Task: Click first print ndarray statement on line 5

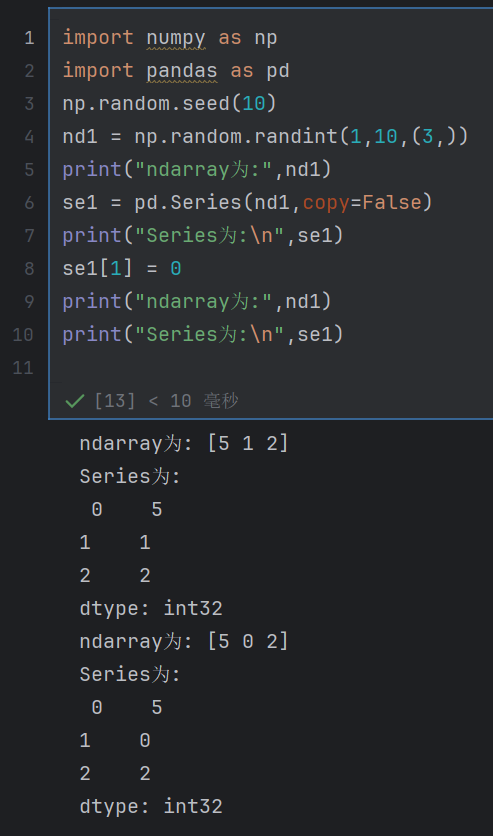Action: pos(197,170)
